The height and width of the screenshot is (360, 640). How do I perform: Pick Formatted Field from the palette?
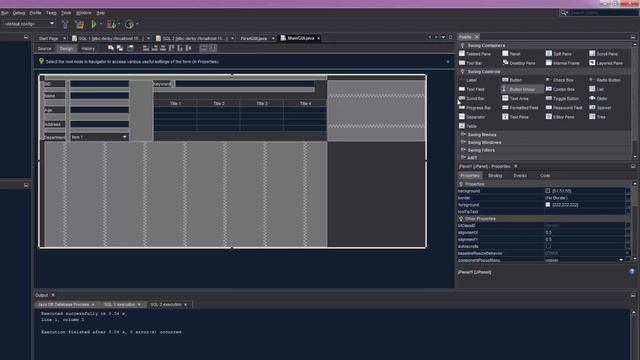pos(520,108)
